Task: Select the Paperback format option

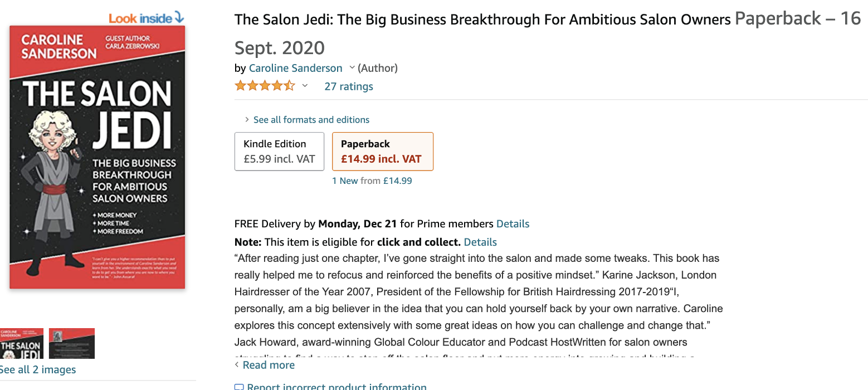Action: click(x=382, y=151)
